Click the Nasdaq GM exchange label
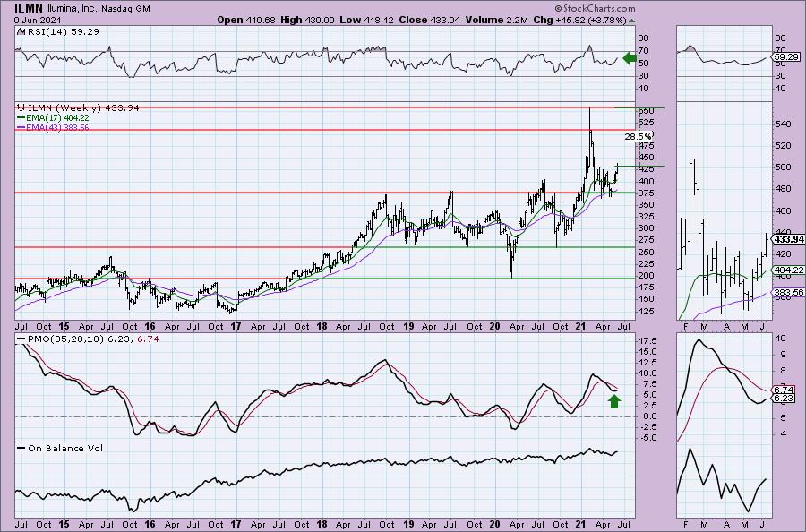This screenshot has width=806, height=532. [126, 9]
